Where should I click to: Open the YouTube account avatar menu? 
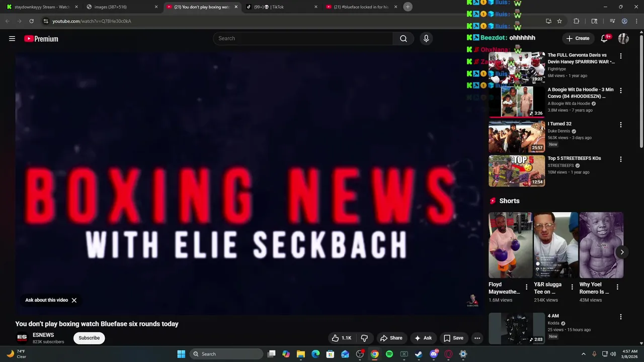point(623,38)
